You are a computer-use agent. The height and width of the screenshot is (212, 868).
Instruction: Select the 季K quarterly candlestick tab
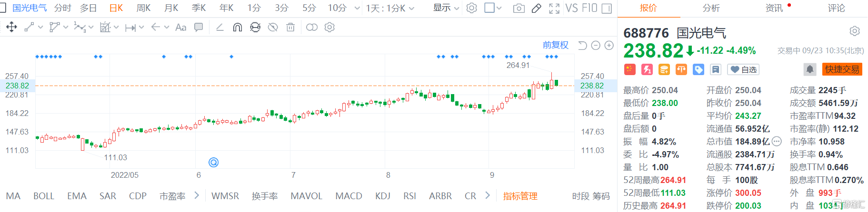(x=199, y=8)
